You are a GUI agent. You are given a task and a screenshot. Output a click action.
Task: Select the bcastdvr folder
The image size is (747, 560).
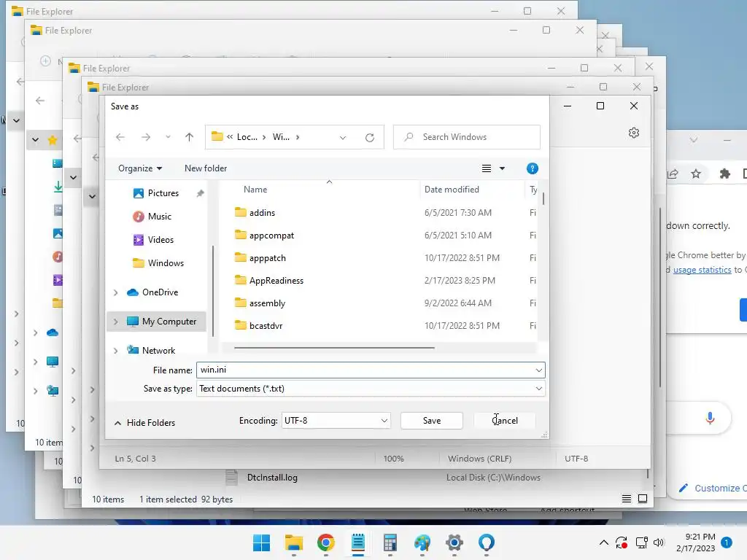pyautogui.click(x=266, y=326)
